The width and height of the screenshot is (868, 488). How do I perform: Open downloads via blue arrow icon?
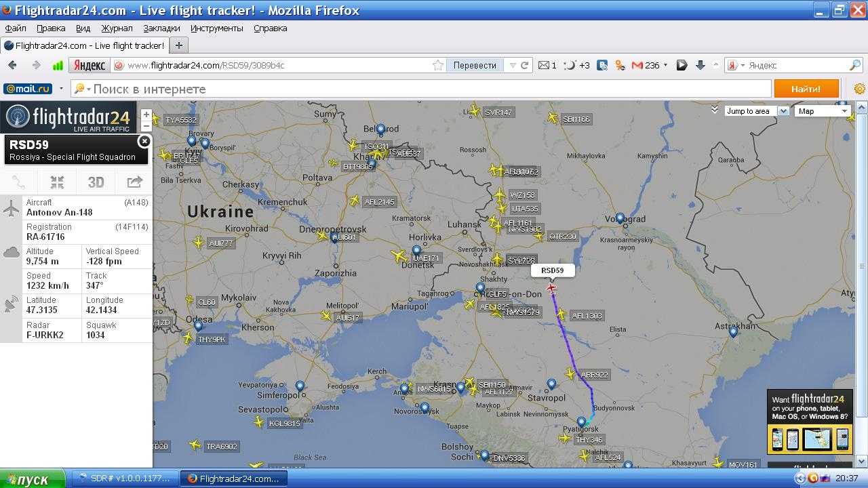[x=701, y=66]
